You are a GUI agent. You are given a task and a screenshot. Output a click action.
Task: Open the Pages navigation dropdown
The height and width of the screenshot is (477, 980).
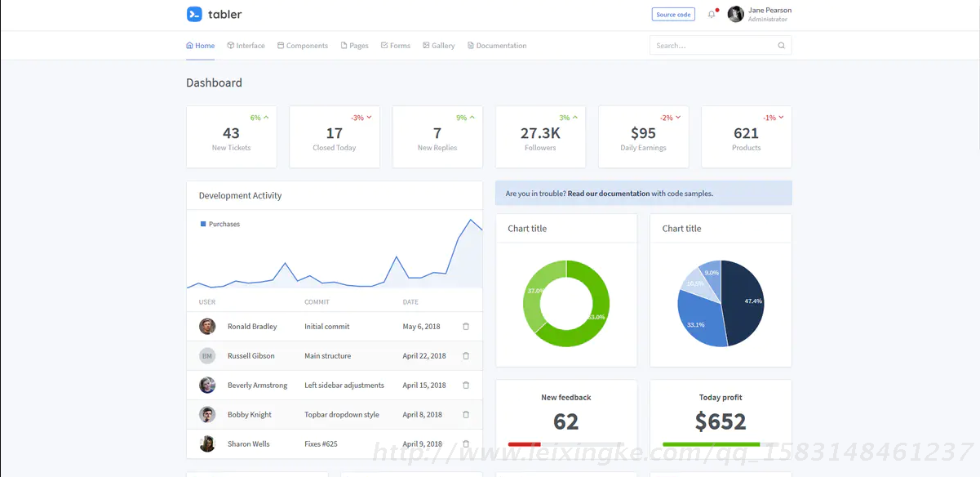(x=354, y=46)
